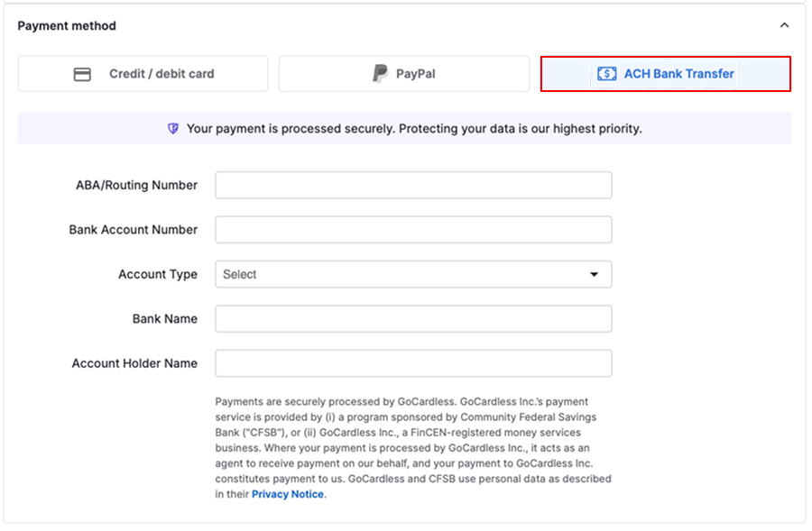This screenshot has height=531, width=812.
Task: Click the ABA/Routing Number label
Action: (x=136, y=185)
